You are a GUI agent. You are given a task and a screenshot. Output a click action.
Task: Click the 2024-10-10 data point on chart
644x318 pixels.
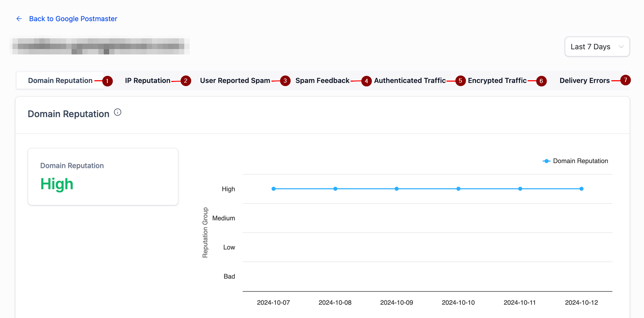coord(458,189)
